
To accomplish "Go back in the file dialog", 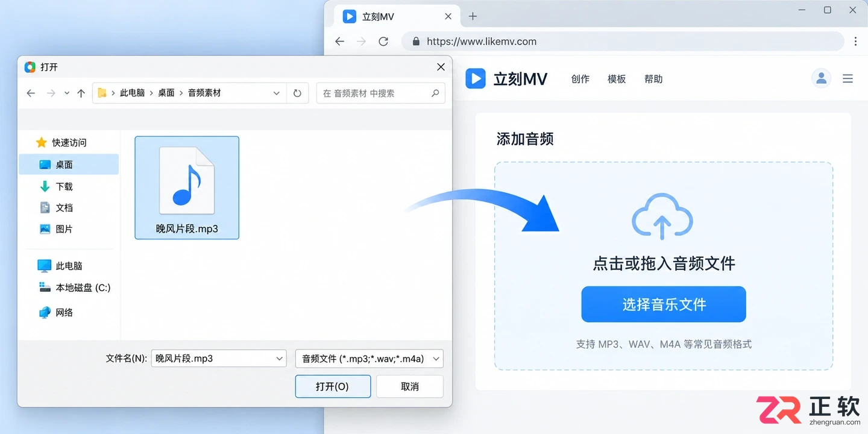I will 31,93.
